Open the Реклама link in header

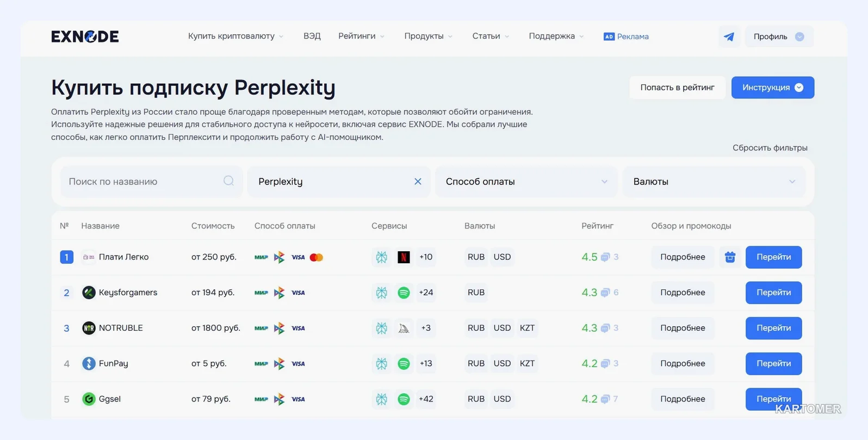coord(626,36)
